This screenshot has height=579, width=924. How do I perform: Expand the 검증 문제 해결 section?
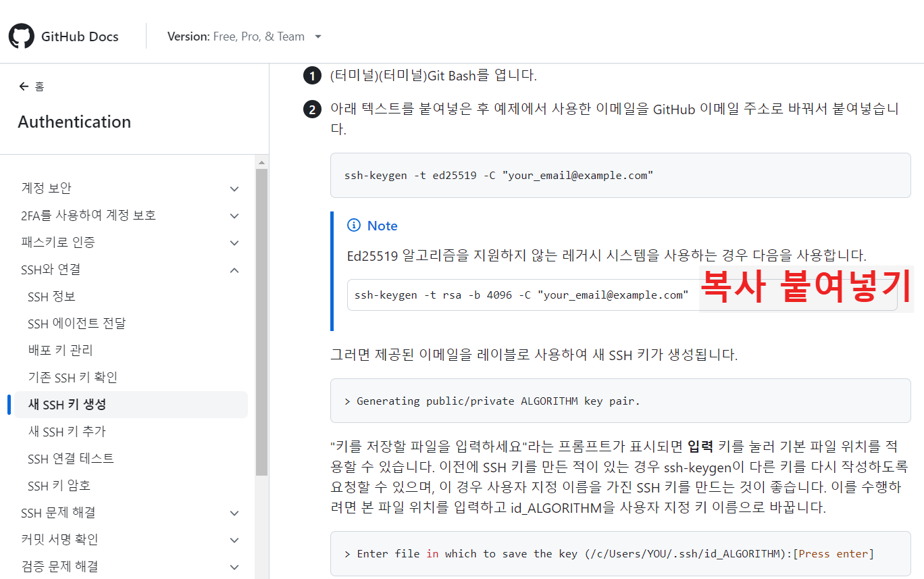point(130,566)
